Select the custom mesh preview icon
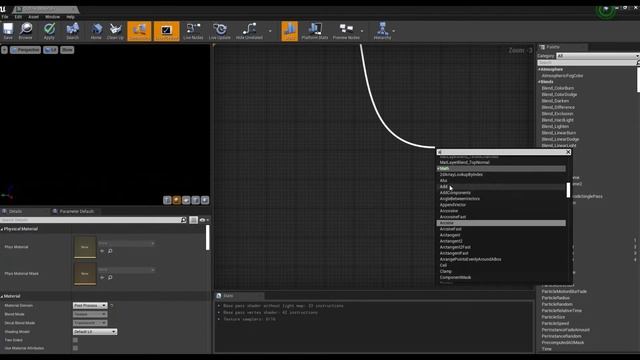 tap(205, 200)
